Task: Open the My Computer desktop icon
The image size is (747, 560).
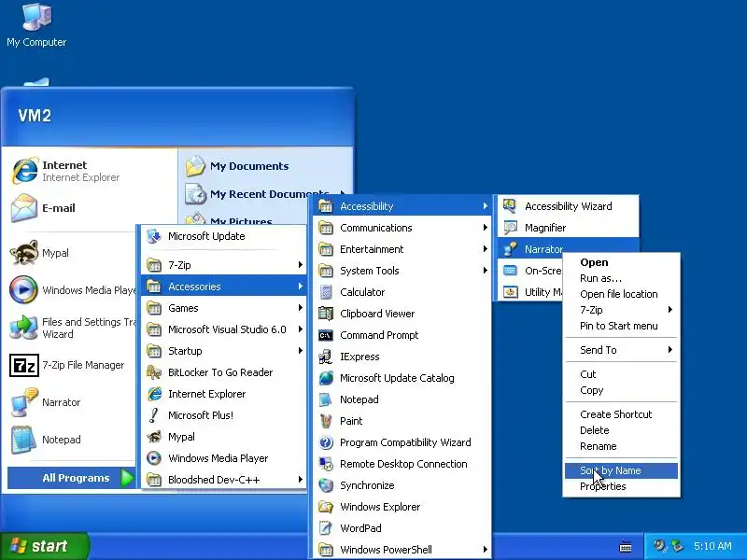Action: click(x=36, y=25)
